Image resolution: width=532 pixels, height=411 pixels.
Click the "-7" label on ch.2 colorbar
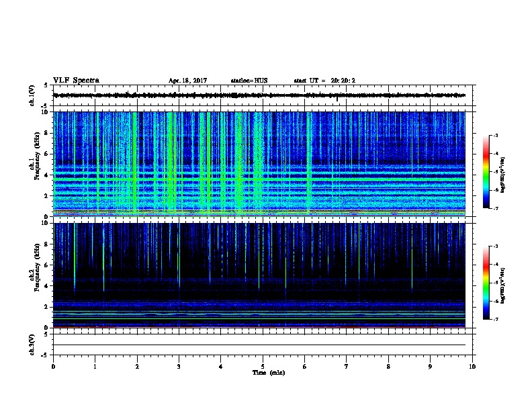495,319
